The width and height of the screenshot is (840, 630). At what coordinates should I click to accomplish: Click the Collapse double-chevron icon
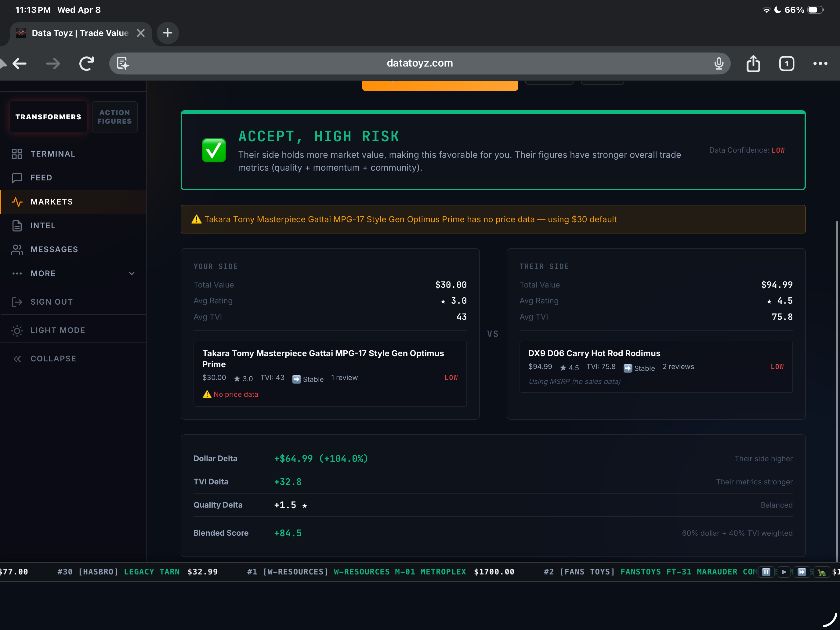coord(17,359)
